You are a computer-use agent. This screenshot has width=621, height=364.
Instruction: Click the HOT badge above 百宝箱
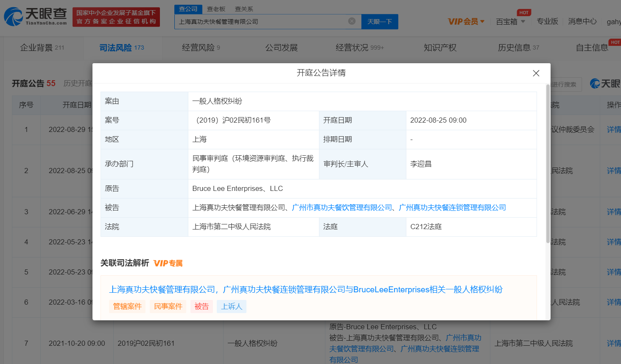pos(524,13)
